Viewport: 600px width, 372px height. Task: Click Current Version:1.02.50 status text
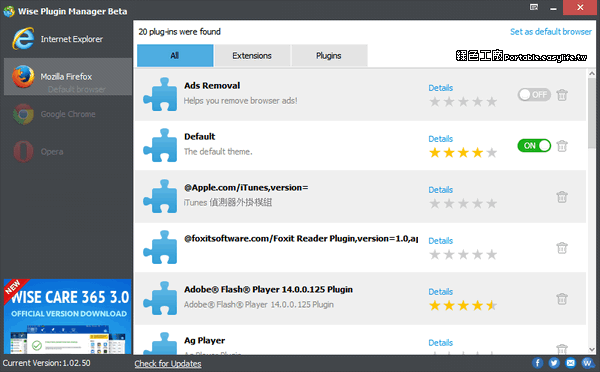pos(46,363)
